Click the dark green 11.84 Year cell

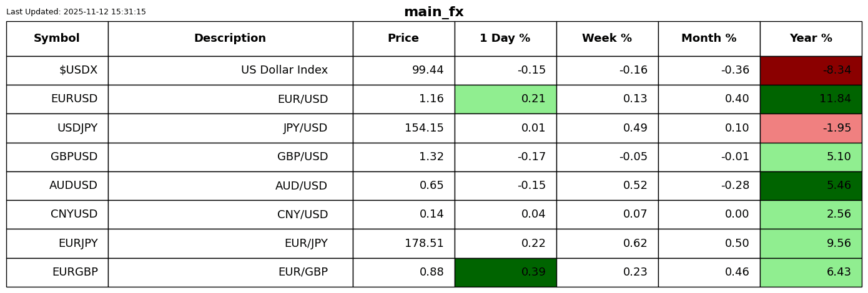[811, 99]
